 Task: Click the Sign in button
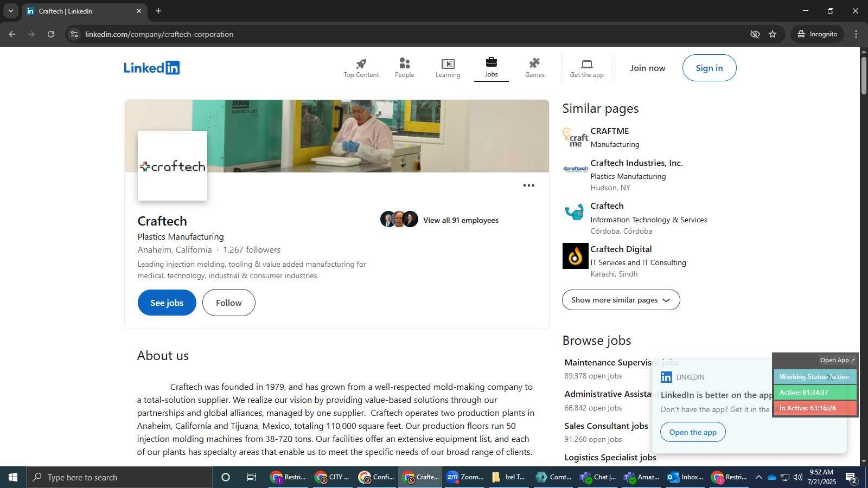(709, 68)
